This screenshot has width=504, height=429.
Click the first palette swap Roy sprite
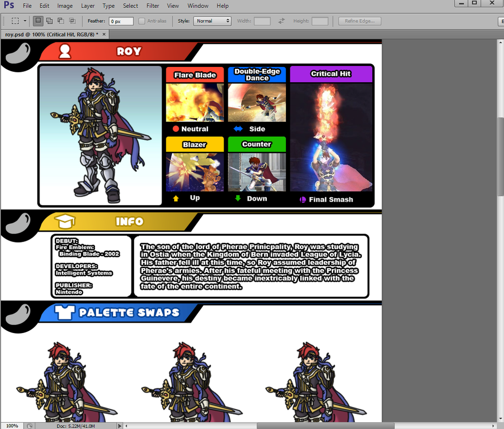click(67, 382)
